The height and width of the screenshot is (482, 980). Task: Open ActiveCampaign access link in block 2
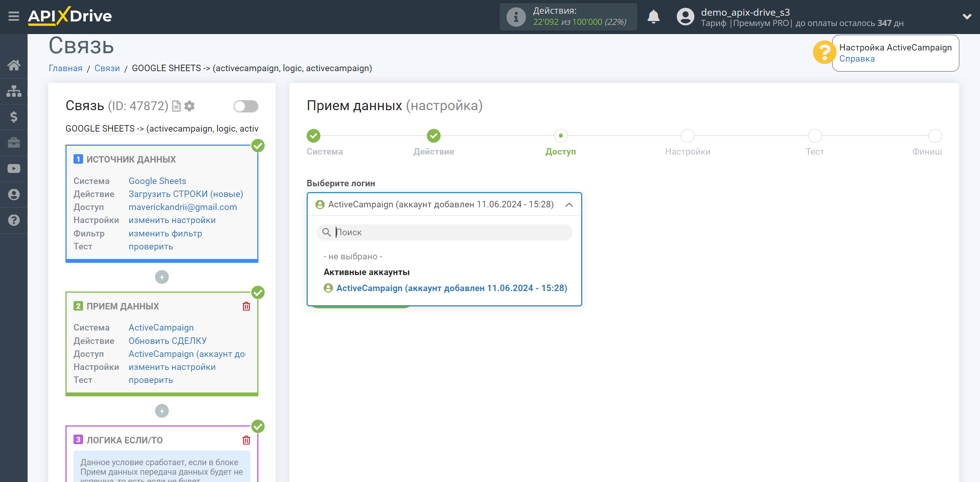coord(187,354)
